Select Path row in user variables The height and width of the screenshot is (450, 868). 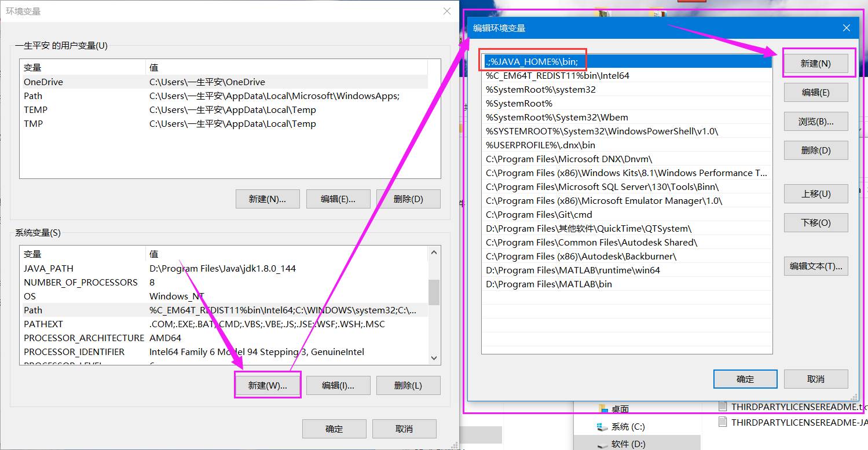click(x=224, y=96)
